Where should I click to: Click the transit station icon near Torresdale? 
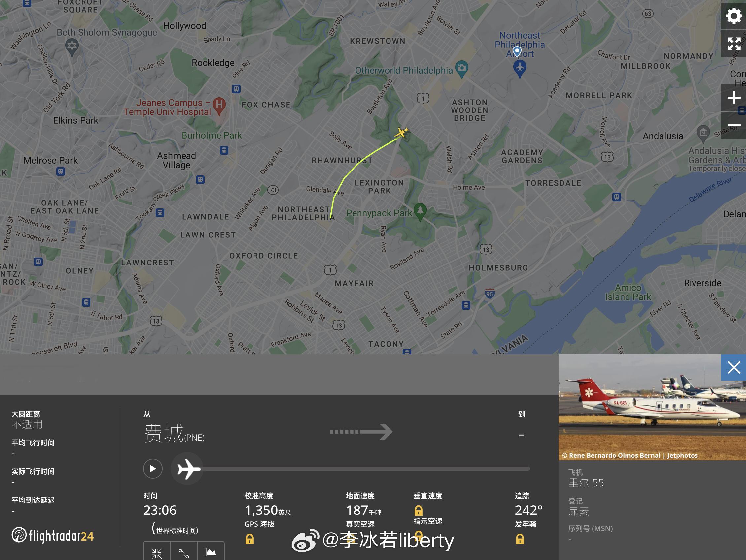pyautogui.click(x=617, y=197)
